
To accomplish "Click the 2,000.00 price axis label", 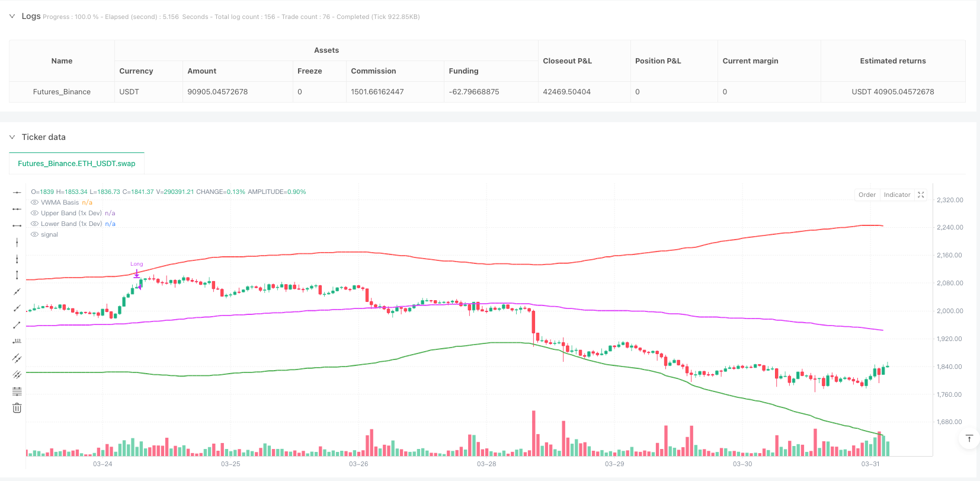I will (950, 311).
